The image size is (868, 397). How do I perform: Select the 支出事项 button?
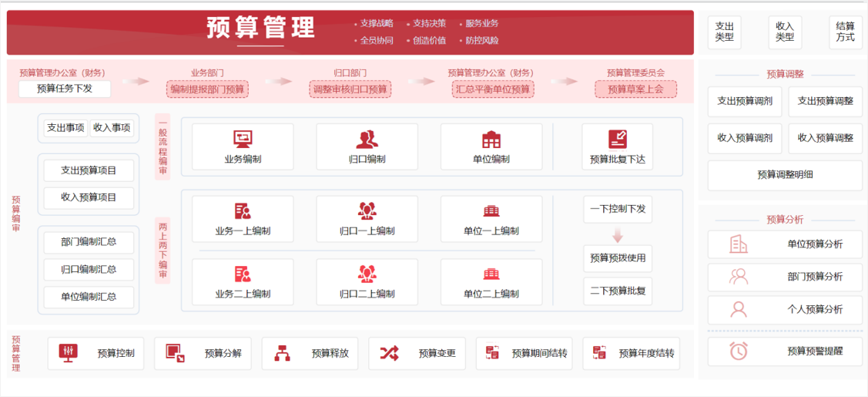pos(65,128)
